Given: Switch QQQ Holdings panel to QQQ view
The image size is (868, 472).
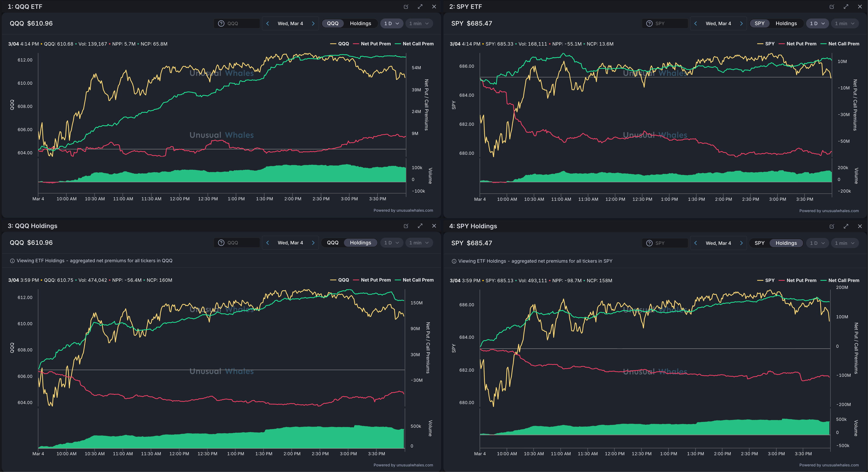Looking at the screenshot, I should pyautogui.click(x=333, y=243).
